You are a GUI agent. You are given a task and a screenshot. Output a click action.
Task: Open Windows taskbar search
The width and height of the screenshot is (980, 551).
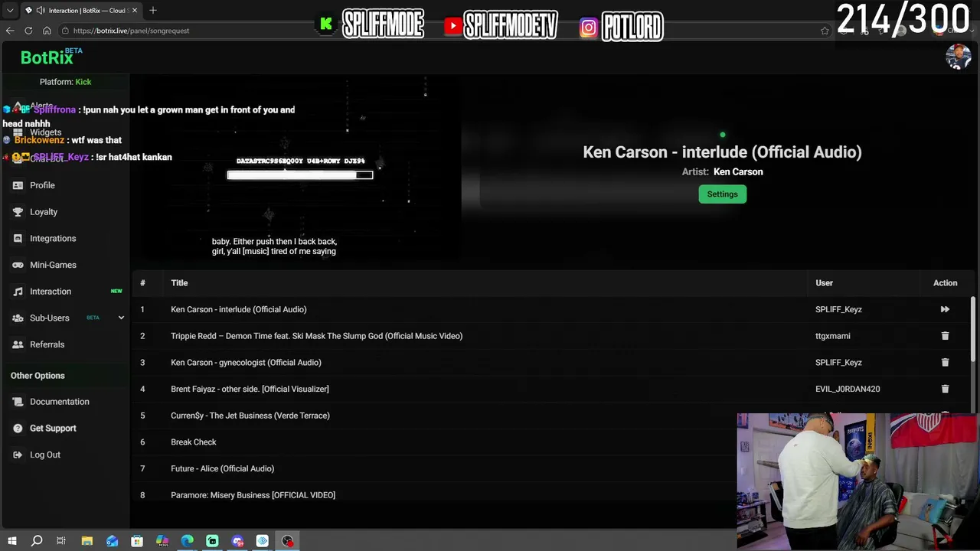click(36, 541)
